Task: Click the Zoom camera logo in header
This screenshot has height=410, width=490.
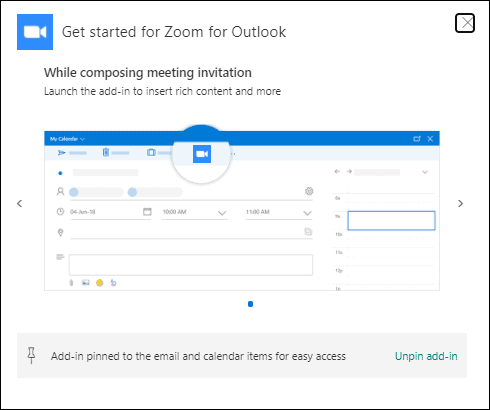Action: coord(35,32)
